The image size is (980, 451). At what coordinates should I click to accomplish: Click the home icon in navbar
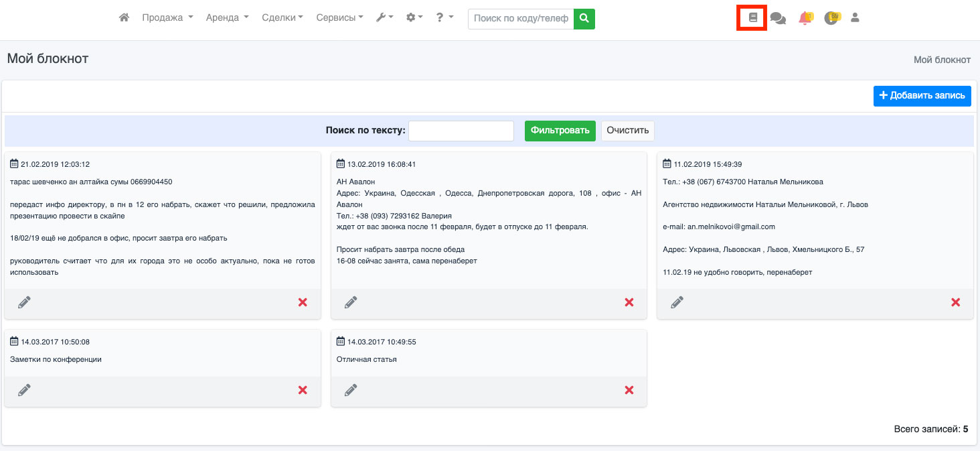click(124, 18)
